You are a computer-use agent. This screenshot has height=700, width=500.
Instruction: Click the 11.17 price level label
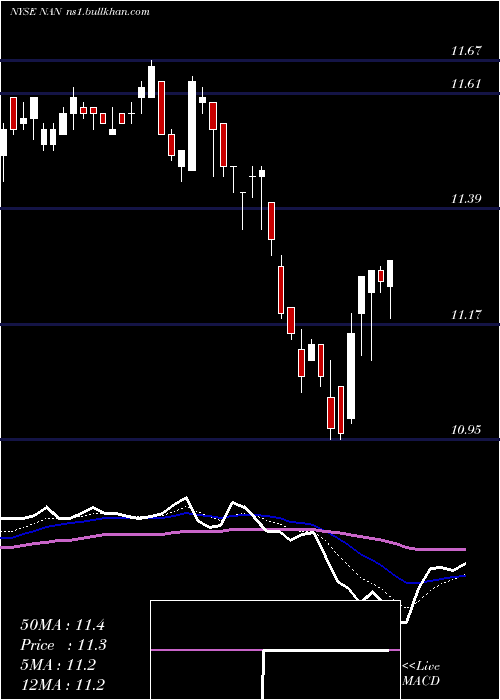[x=466, y=315]
